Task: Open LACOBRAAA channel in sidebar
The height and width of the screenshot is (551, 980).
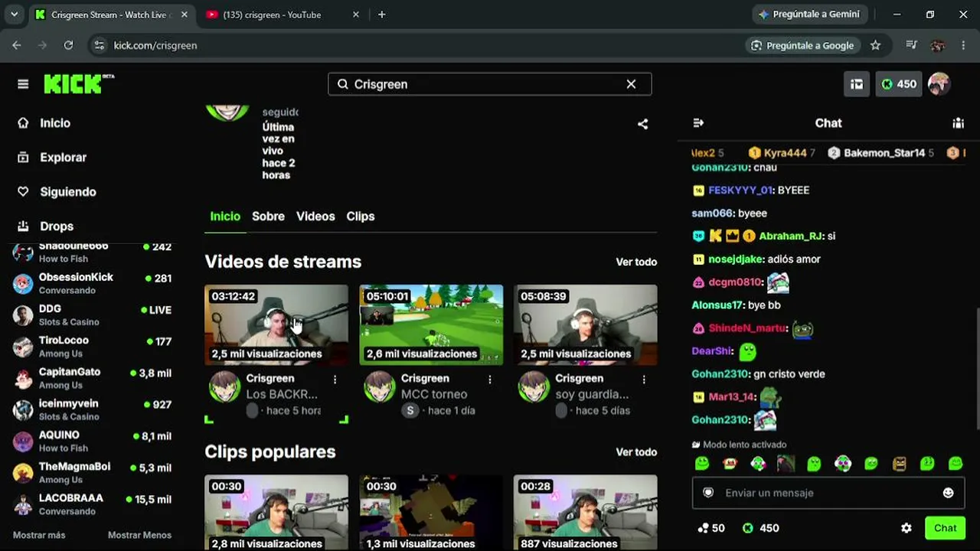Action: pyautogui.click(x=92, y=504)
